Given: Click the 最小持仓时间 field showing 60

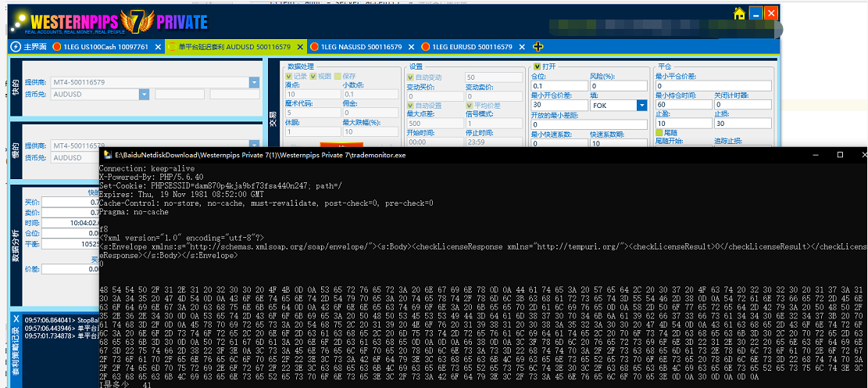Looking at the screenshot, I should 683,105.
